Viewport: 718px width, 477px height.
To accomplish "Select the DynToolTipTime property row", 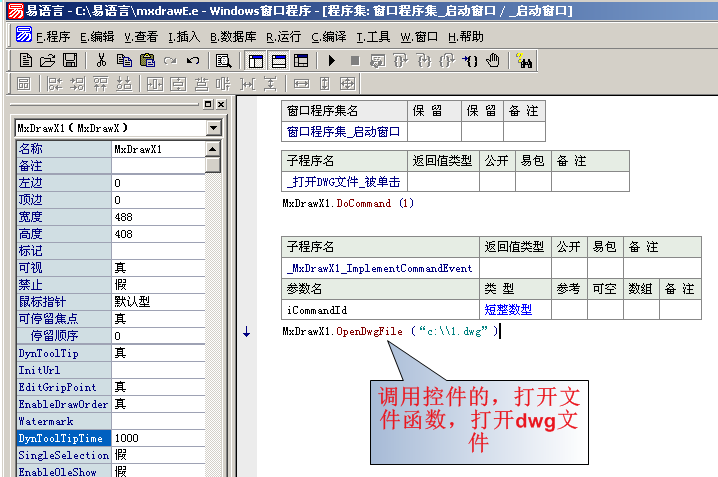I will point(111,438).
